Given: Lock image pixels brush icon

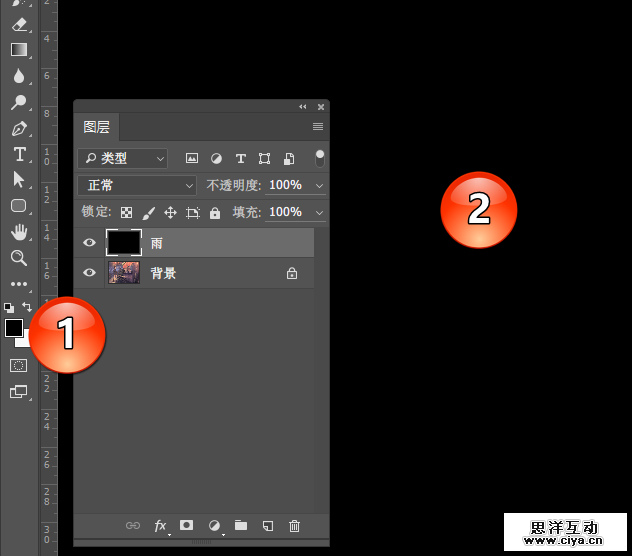Looking at the screenshot, I should click(x=149, y=212).
